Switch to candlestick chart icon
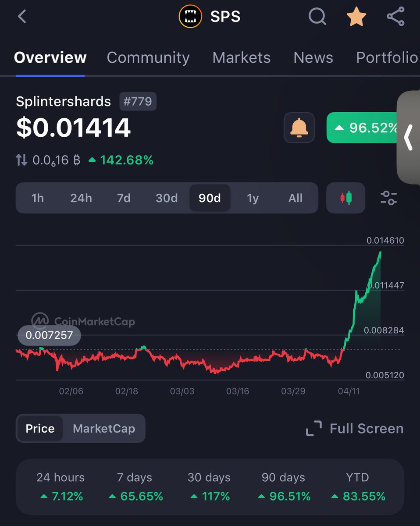The image size is (420, 526). [346, 198]
